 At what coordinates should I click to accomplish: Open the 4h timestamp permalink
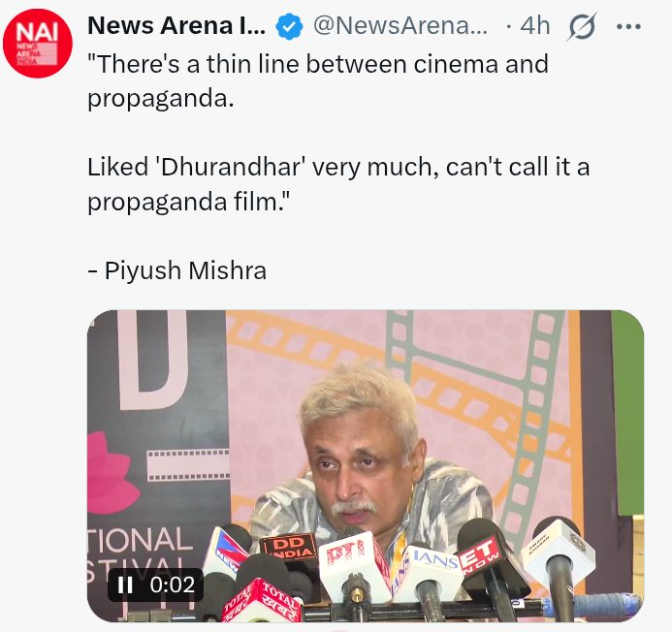pos(535,26)
